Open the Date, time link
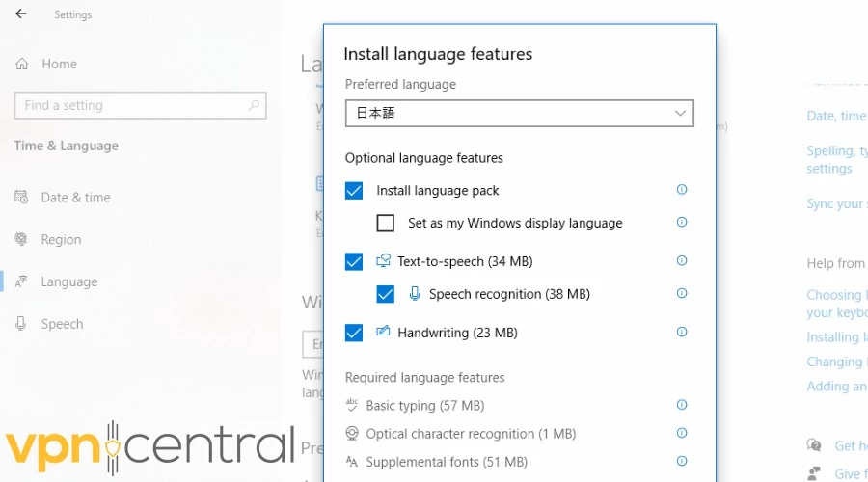 pyautogui.click(x=837, y=117)
